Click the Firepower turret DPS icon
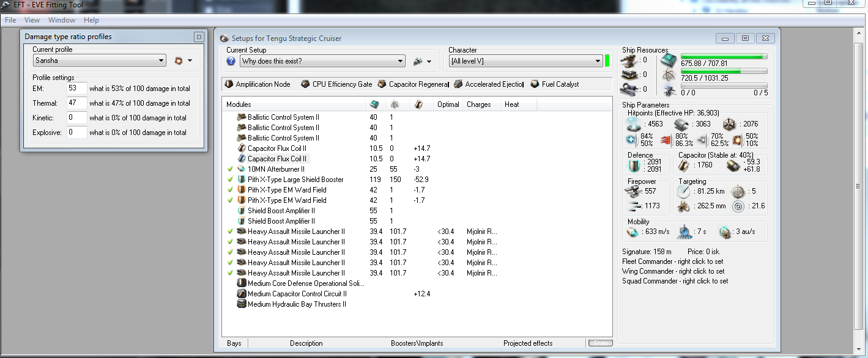Screen dimensions: 868x358 click(x=634, y=191)
